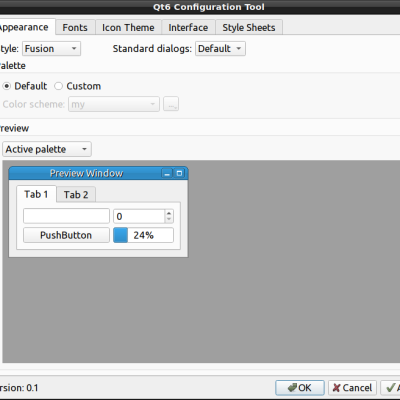The height and width of the screenshot is (400, 400).
Task: Select the Default palette radio button
Action: click(x=25, y=86)
